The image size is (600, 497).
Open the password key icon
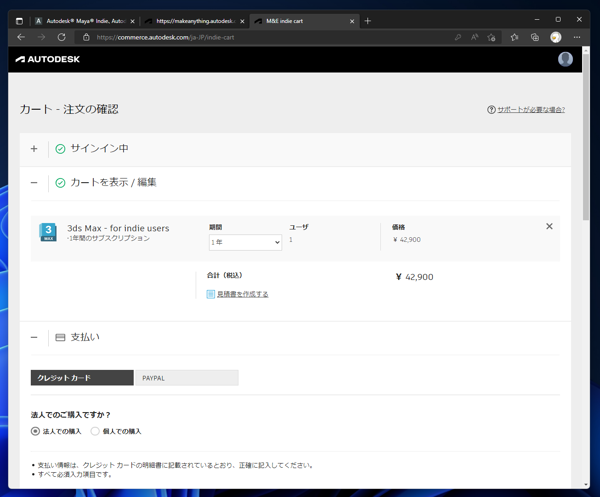point(458,37)
